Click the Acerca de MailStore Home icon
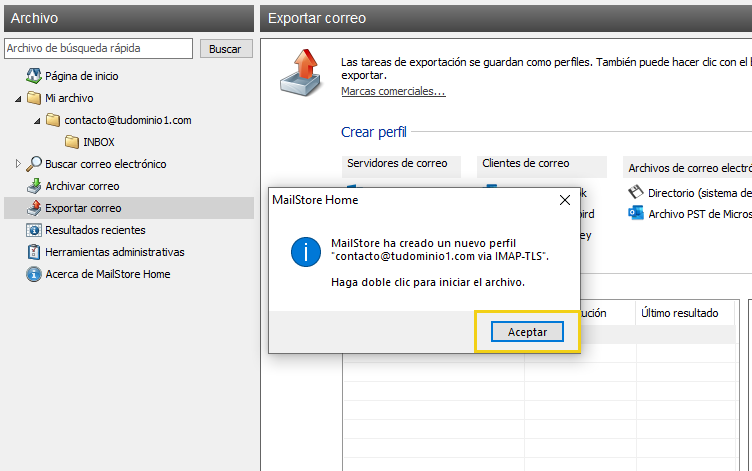The width and height of the screenshot is (752, 471). pos(34,274)
